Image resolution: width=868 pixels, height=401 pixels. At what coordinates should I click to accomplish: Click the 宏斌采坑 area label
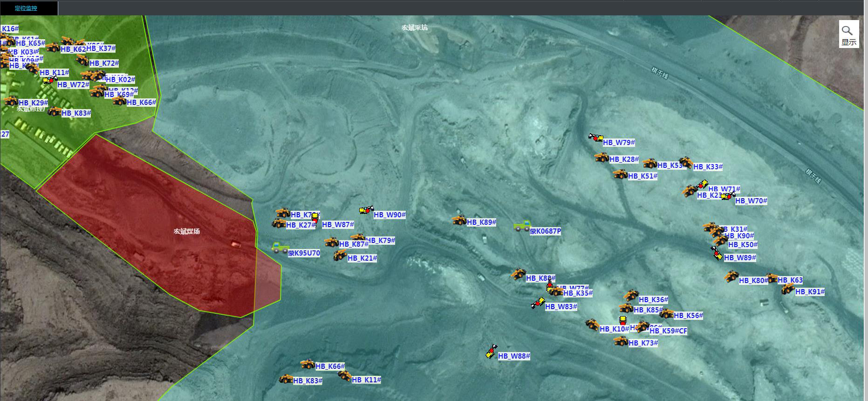tap(414, 28)
